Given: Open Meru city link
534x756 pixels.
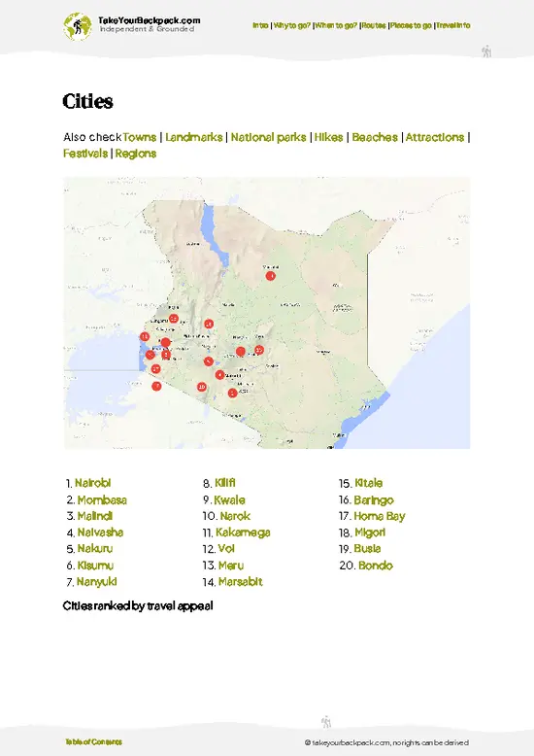Looking at the screenshot, I should pos(231,566).
